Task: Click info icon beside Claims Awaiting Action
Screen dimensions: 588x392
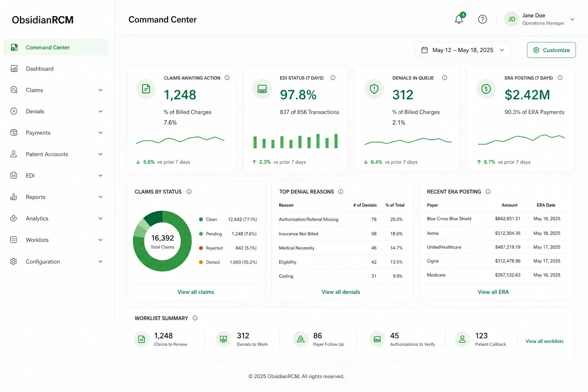Action: (227, 78)
